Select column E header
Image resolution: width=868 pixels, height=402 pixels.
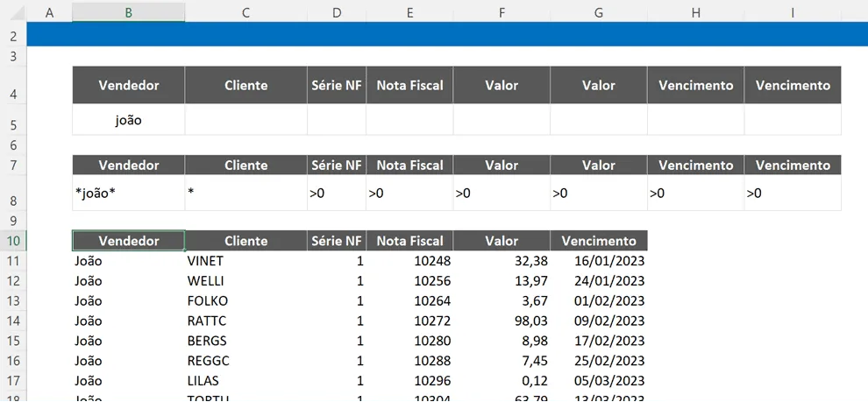pos(409,12)
